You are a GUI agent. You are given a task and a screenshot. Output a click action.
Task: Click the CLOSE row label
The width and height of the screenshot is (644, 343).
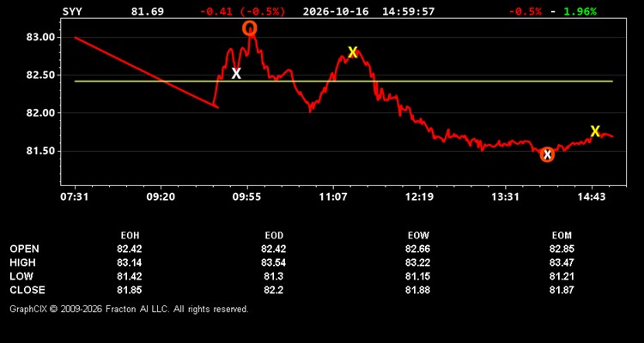(27, 290)
